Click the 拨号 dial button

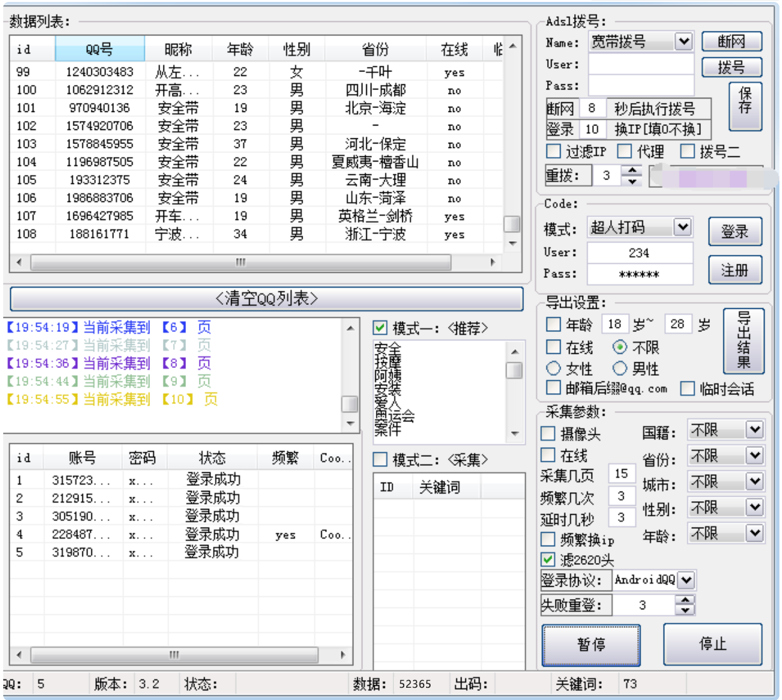pos(731,67)
